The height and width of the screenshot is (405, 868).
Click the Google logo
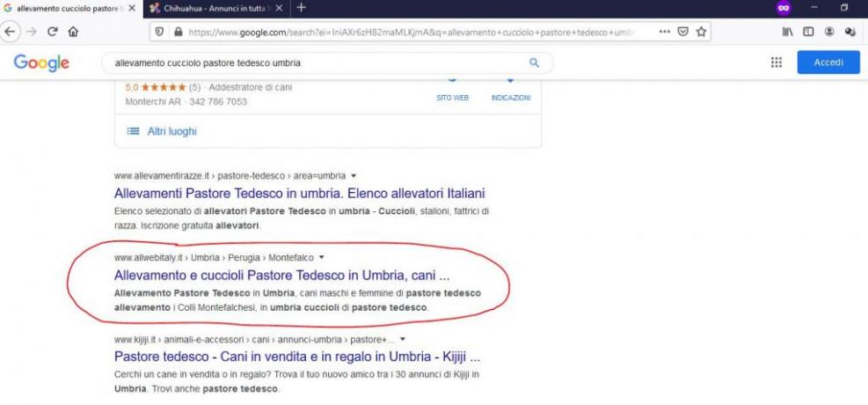coord(41,63)
